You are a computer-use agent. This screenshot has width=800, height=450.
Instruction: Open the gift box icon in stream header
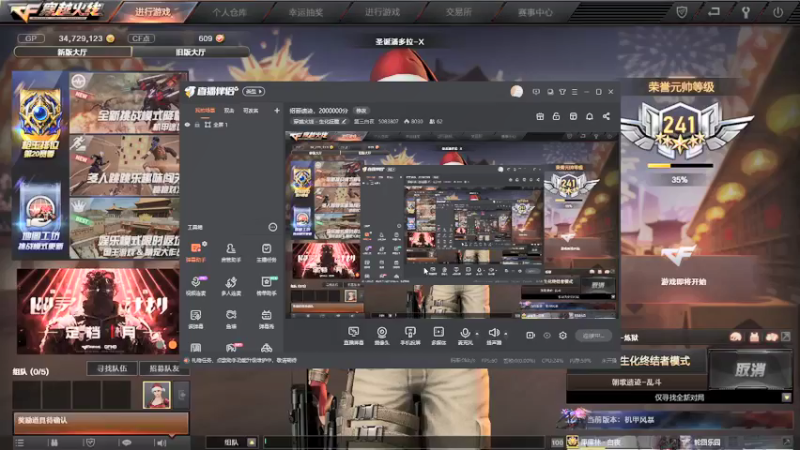[x=540, y=116]
